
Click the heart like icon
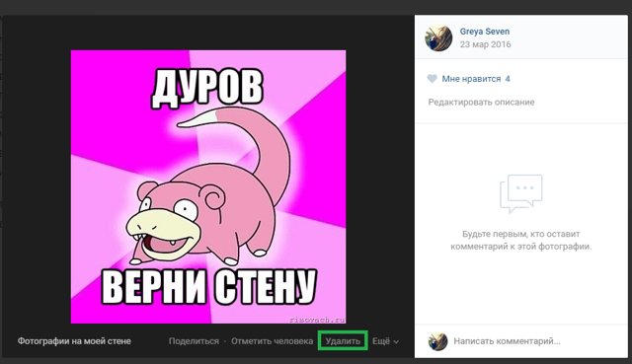[x=432, y=79]
